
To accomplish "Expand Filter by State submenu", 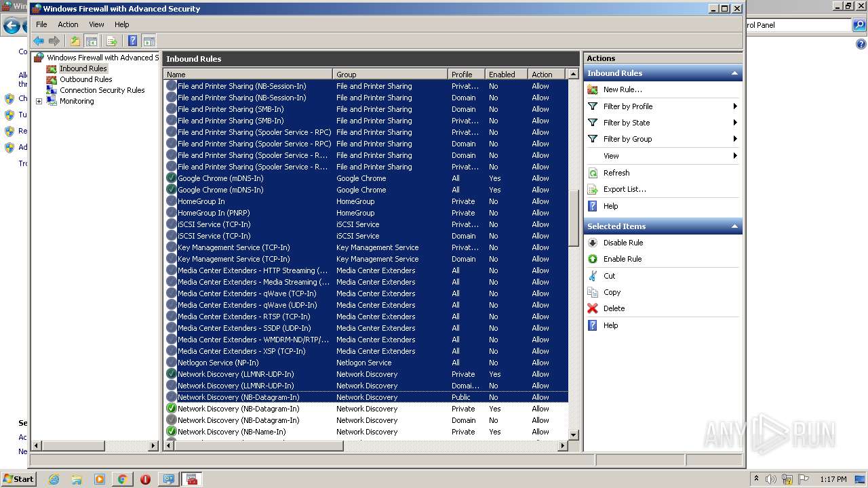I will click(x=663, y=123).
